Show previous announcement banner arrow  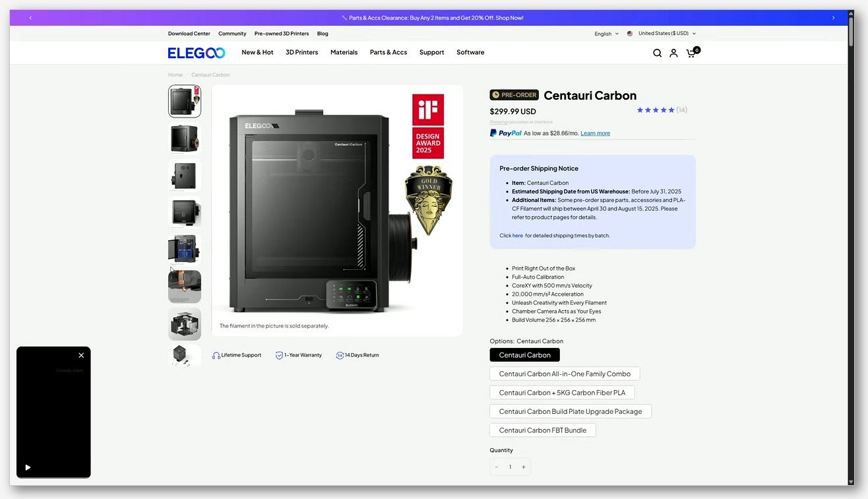pyautogui.click(x=30, y=18)
